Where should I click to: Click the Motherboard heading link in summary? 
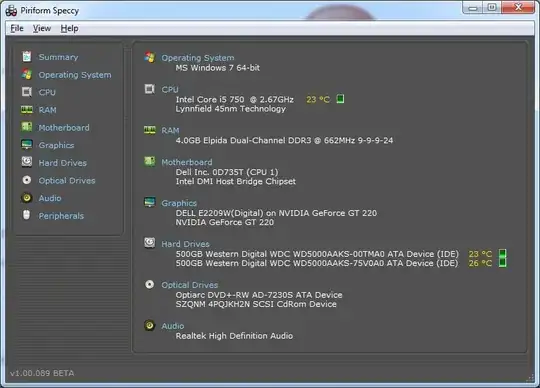(x=187, y=162)
